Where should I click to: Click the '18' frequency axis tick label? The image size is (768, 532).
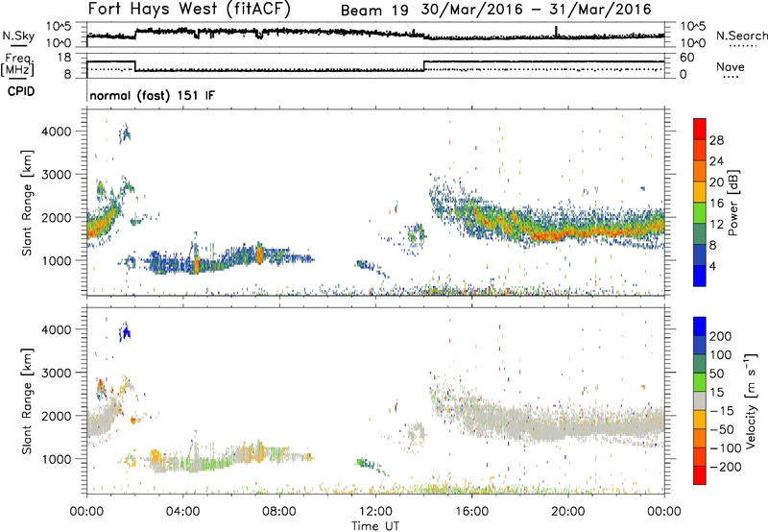(64, 58)
